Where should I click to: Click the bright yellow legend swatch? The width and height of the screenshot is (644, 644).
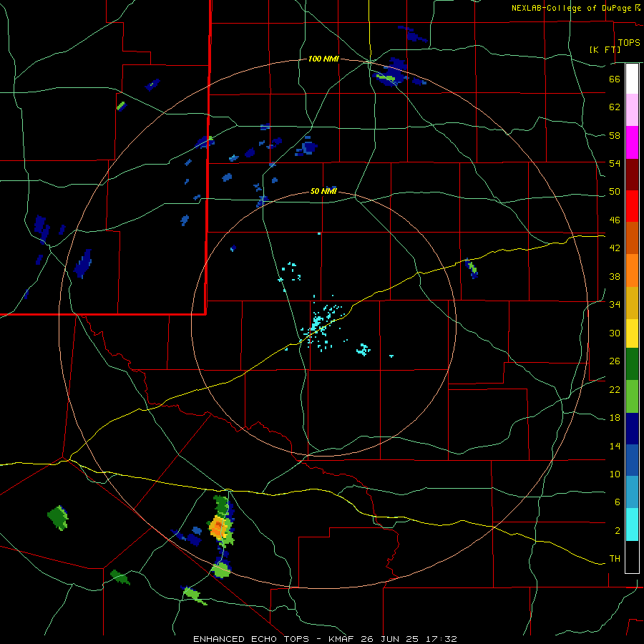632,333
